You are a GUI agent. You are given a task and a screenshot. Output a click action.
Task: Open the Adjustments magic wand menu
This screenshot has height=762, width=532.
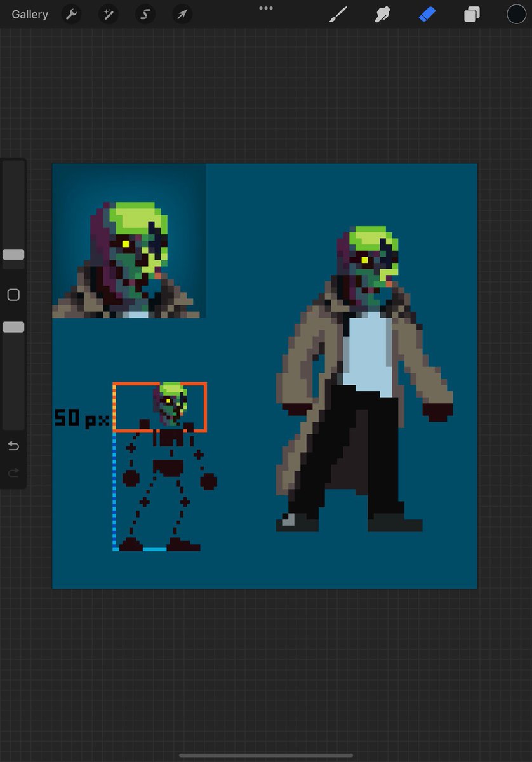tap(109, 14)
